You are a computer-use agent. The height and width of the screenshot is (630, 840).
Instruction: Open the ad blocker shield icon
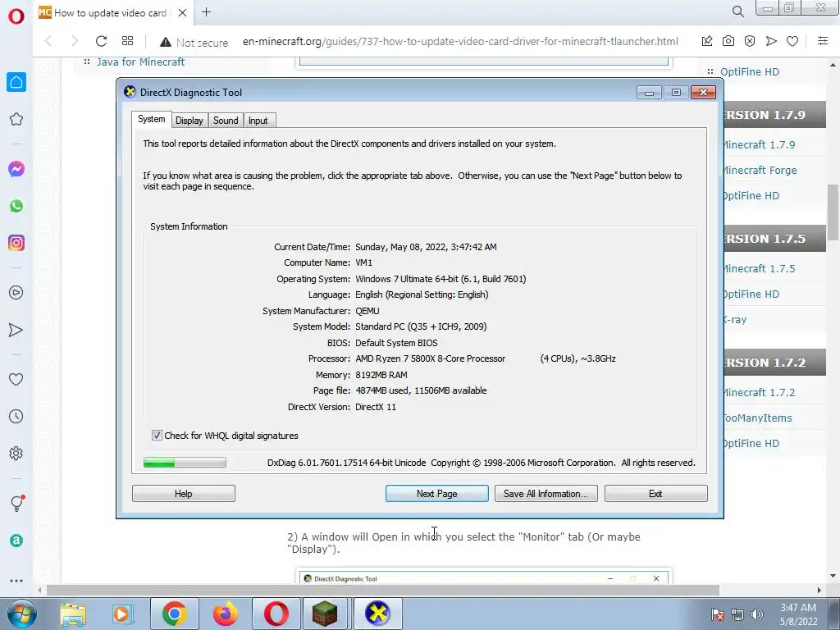pyautogui.click(x=750, y=41)
